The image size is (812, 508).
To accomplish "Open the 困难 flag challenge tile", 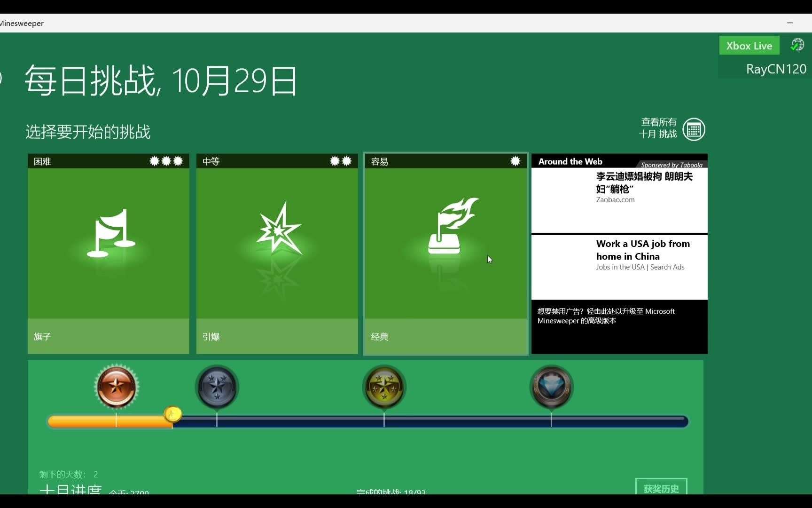I will (109, 254).
